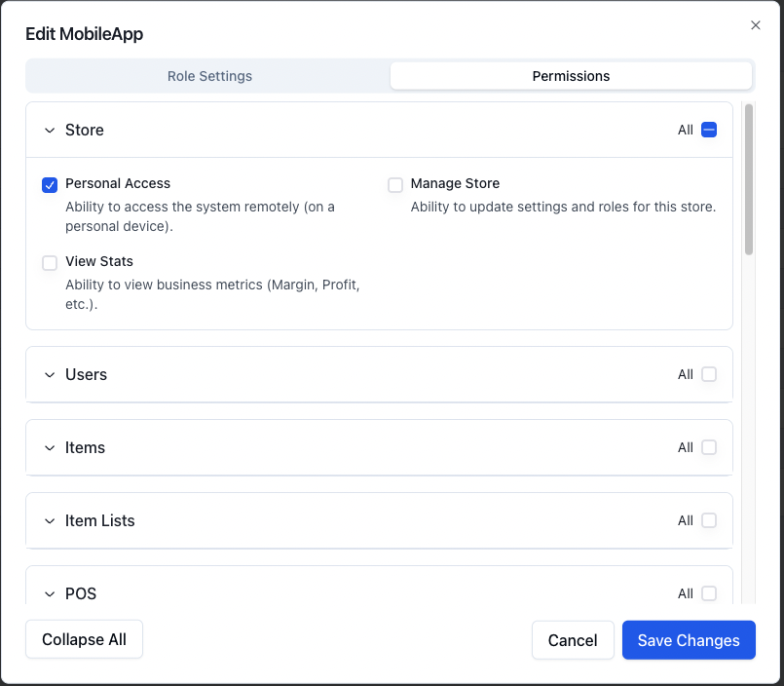The image size is (784, 686).
Task: Expand the POS section chevron
Action: [x=50, y=593]
